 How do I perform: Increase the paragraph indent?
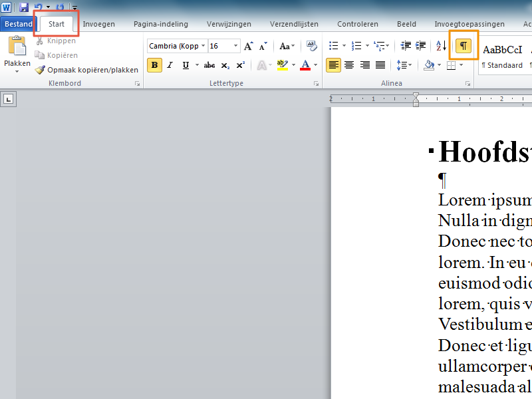point(421,46)
